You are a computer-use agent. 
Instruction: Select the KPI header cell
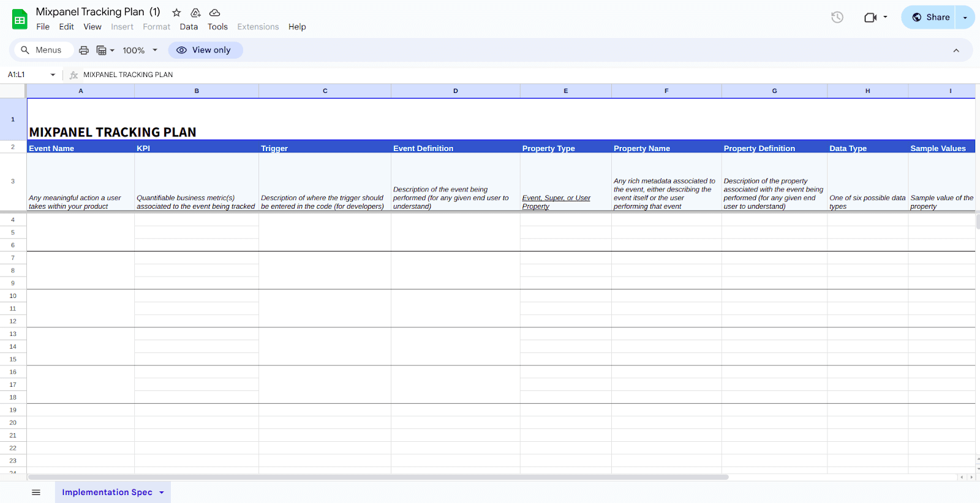pos(197,147)
